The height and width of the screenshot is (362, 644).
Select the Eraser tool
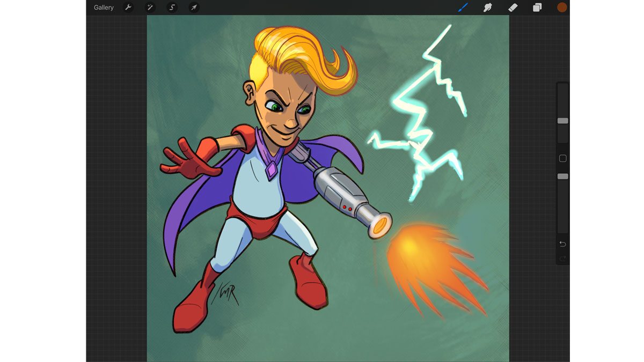pos(513,8)
